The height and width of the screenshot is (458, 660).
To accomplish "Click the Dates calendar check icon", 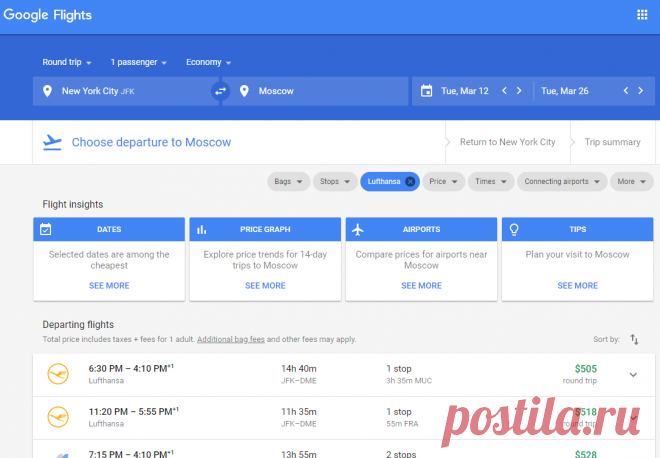I will pyautogui.click(x=45, y=229).
